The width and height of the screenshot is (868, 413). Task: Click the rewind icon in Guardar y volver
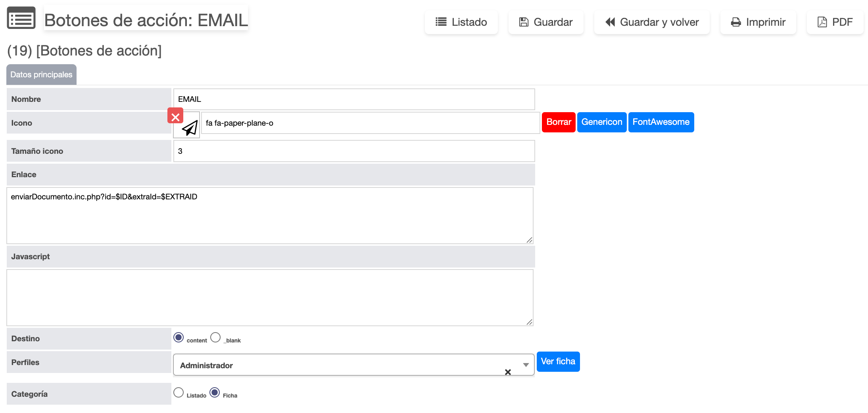[x=610, y=22]
